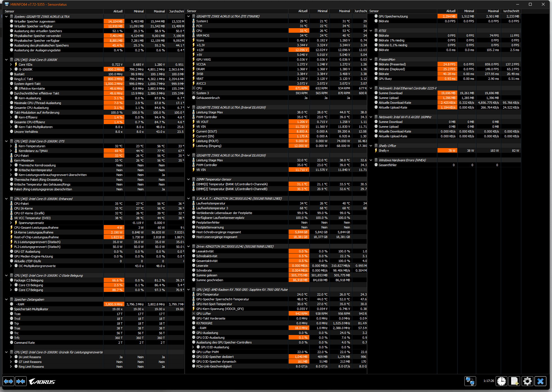The height and width of the screenshot is (392, 552).
Task: Reset min/max values with the clock icon
Action: click(502, 381)
